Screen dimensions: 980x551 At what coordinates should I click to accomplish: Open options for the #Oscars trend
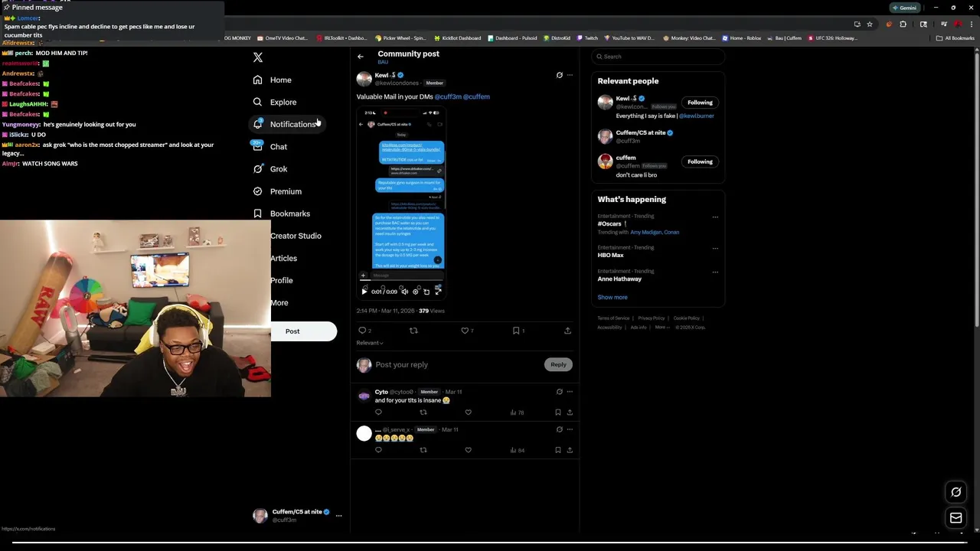coord(715,217)
